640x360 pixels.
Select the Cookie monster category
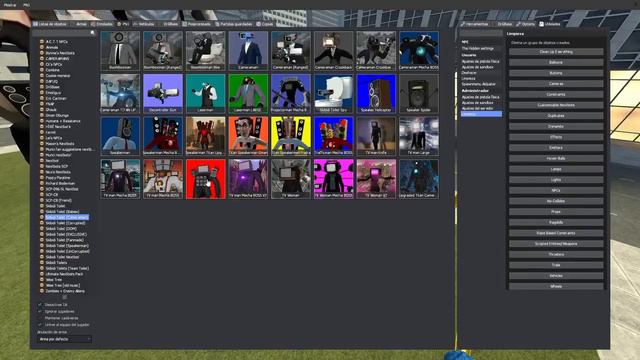point(58,76)
